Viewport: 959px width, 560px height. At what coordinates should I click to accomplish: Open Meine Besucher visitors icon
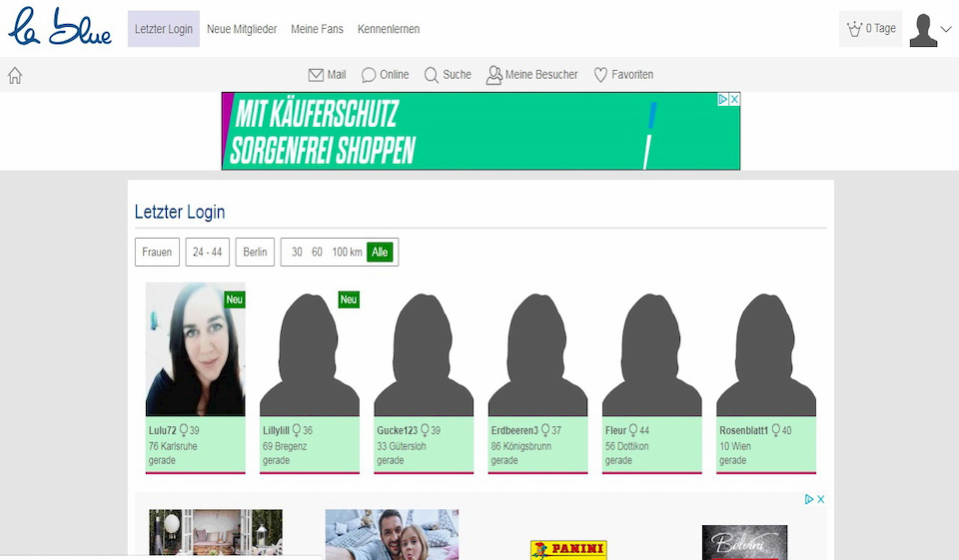(493, 75)
